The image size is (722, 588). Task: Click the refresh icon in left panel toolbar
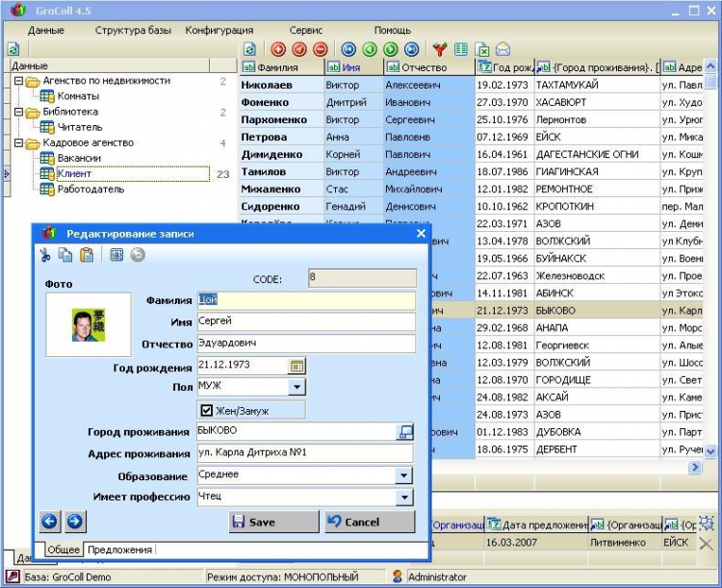(13, 49)
